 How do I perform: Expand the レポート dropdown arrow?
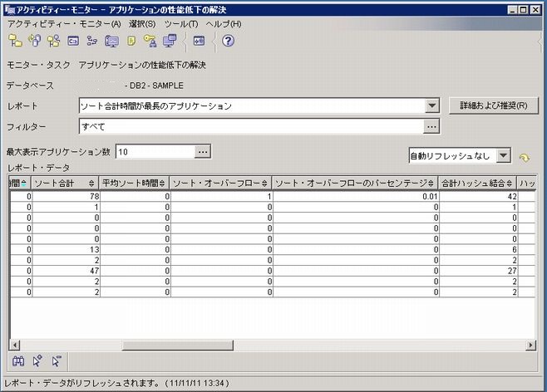[x=432, y=105]
